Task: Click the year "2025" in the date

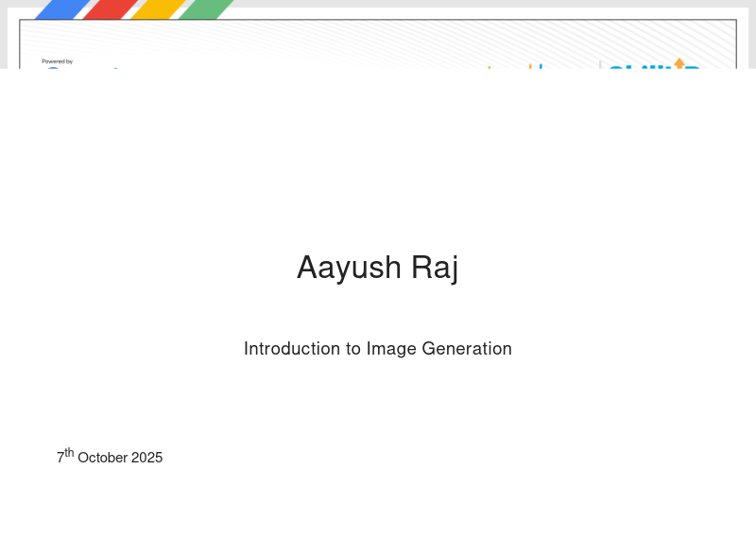Action: click(146, 458)
